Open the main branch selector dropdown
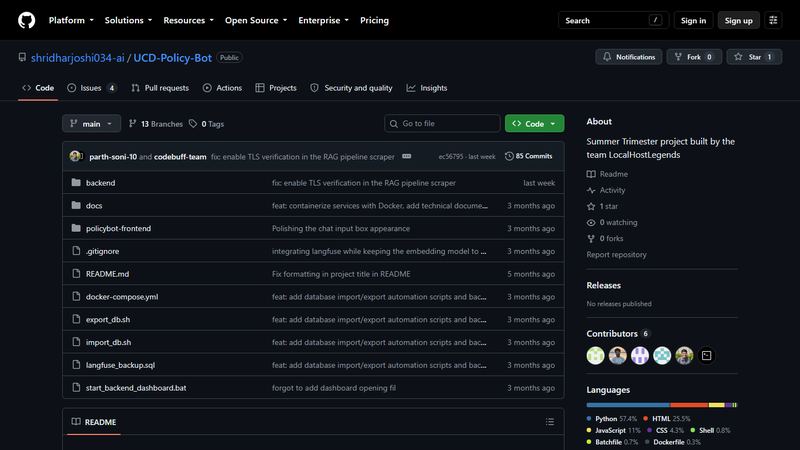This screenshot has width=800, height=450. pyautogui.click(x=91, y=123)
